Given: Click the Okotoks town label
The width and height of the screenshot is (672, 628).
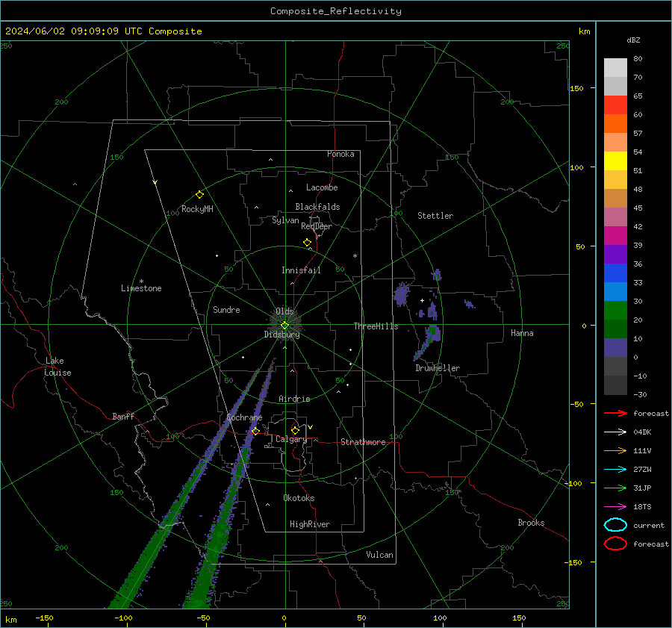Looking at the screenshot, I should coord(299,498).
